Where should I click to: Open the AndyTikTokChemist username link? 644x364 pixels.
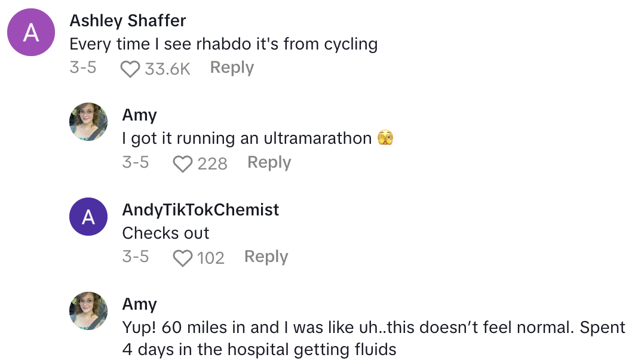click(x=200, y=210)
